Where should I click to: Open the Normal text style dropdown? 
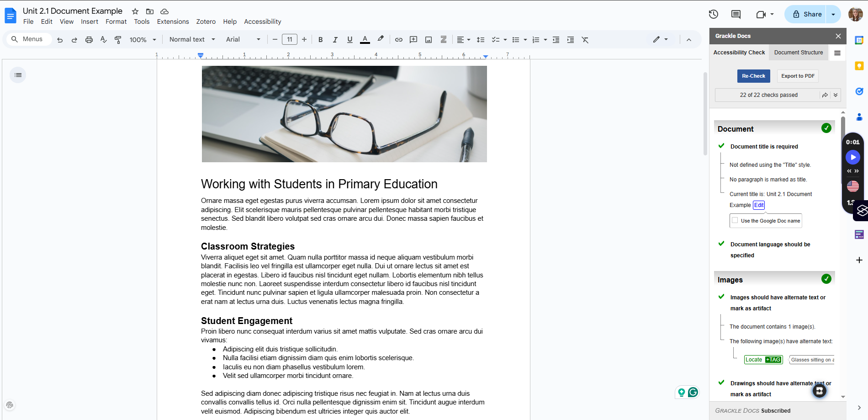pos(192,40)
